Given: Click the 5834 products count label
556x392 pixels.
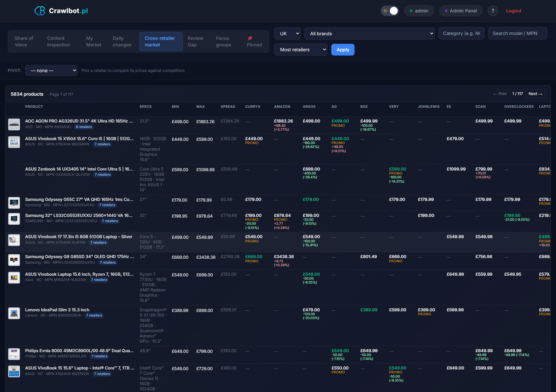Looking at the screenshot, I should point(27,94).
